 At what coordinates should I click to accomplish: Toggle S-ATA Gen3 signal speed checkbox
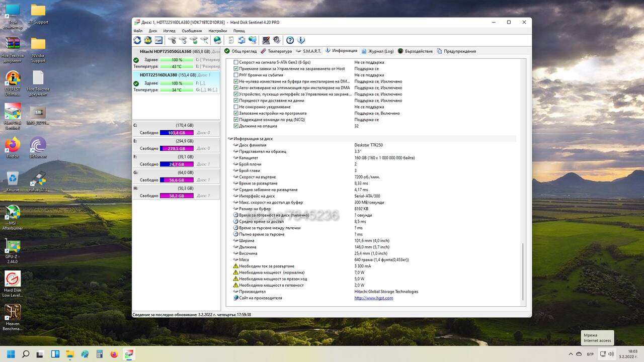pyautogui.click(x=236, y=62)
